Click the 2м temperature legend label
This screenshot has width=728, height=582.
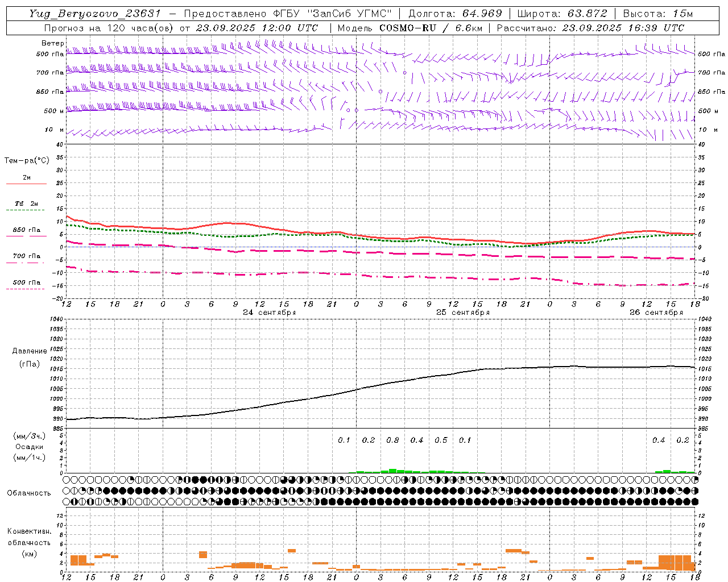click(x=27, y=178)
